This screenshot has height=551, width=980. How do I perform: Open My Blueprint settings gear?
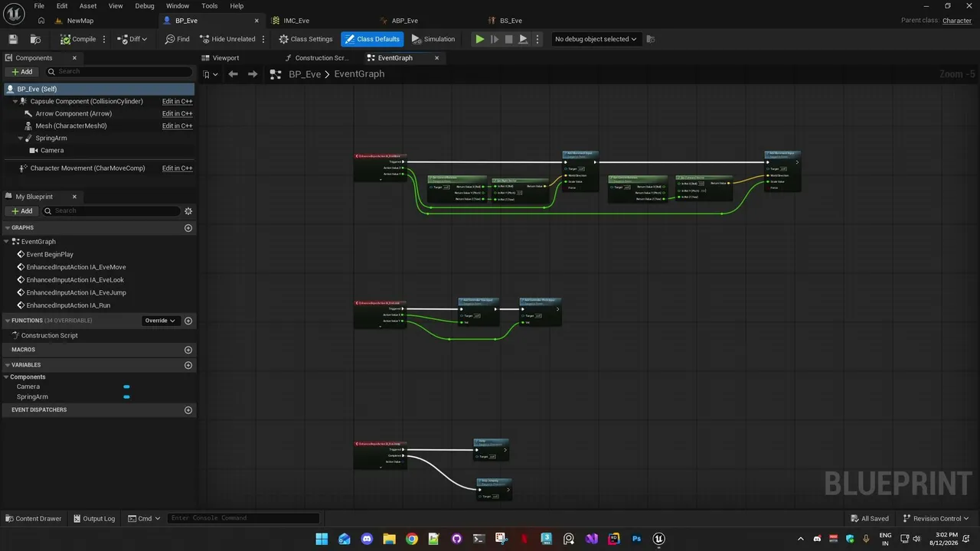[188, 211]
